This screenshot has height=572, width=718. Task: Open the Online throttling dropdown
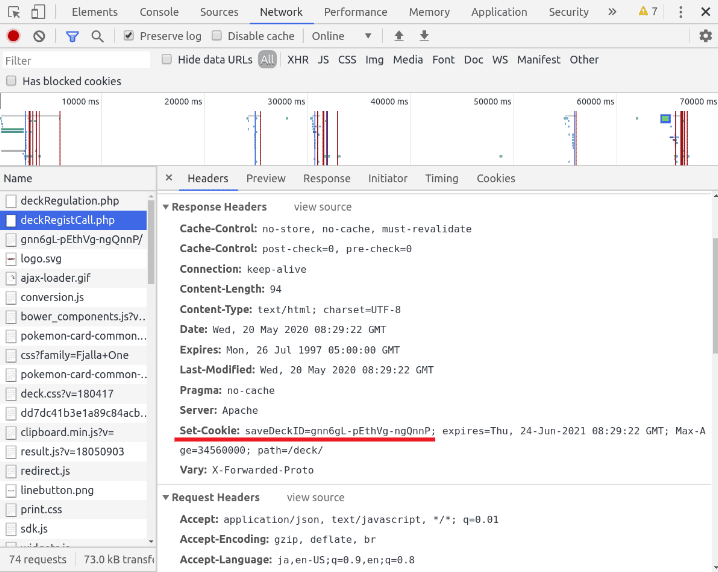tap(341, 36)
